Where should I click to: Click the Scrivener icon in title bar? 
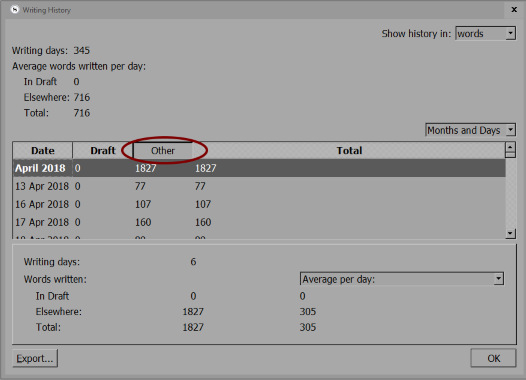[14, 10]
